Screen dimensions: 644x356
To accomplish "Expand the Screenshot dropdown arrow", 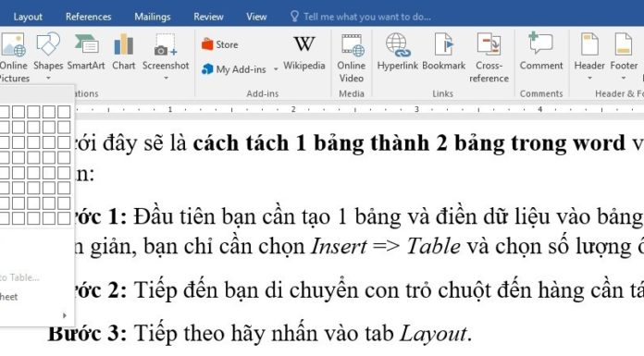I will coord(166,78).
